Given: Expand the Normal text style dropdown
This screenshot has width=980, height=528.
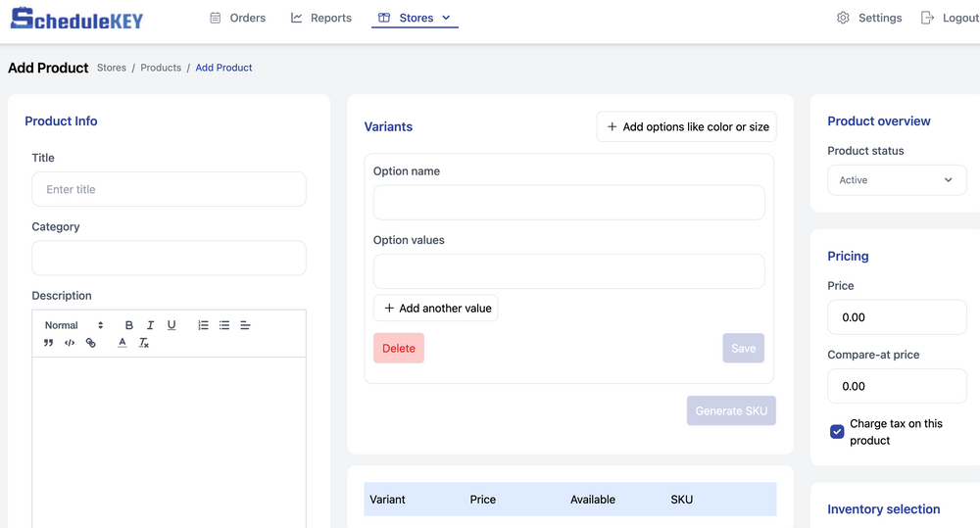Looking at the screenshot, I should pyautogui.click(x=73, y=325).
